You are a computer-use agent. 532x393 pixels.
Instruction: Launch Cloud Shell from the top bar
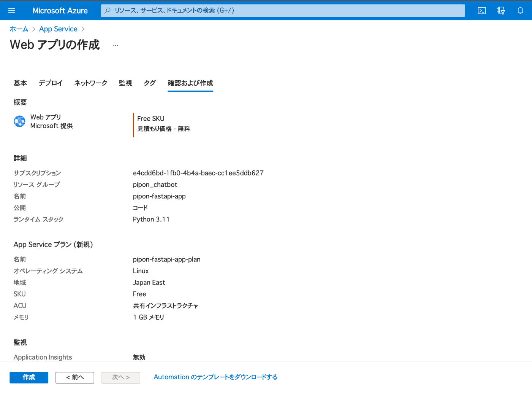click(482, 11)
